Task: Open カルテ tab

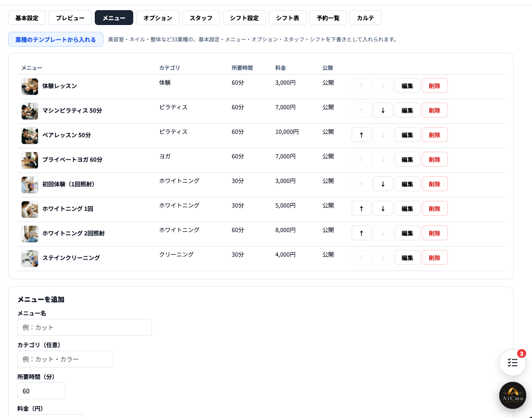Action: pos(366,18)
